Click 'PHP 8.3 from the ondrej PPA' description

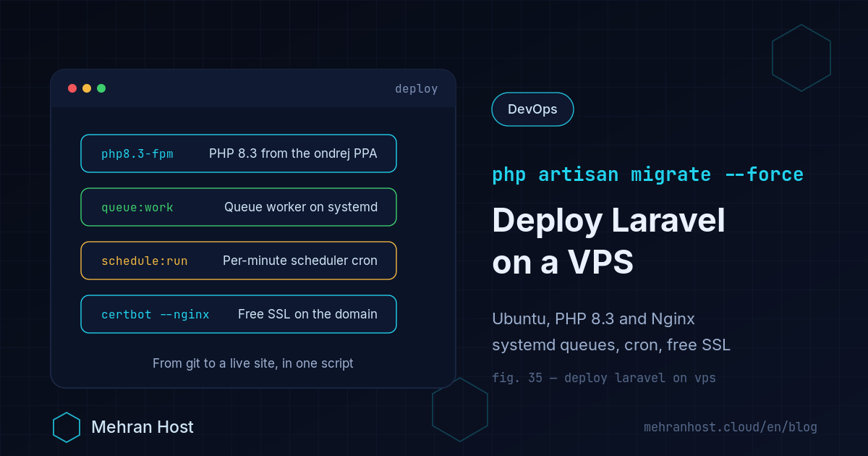(x=293, y=153)
